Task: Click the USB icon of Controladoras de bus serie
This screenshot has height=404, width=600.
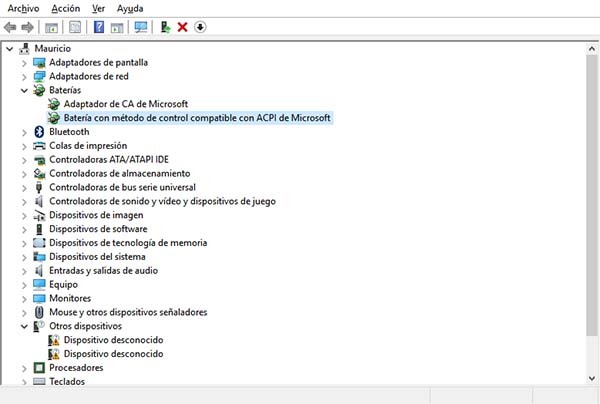Action: (x=39, y=187)
